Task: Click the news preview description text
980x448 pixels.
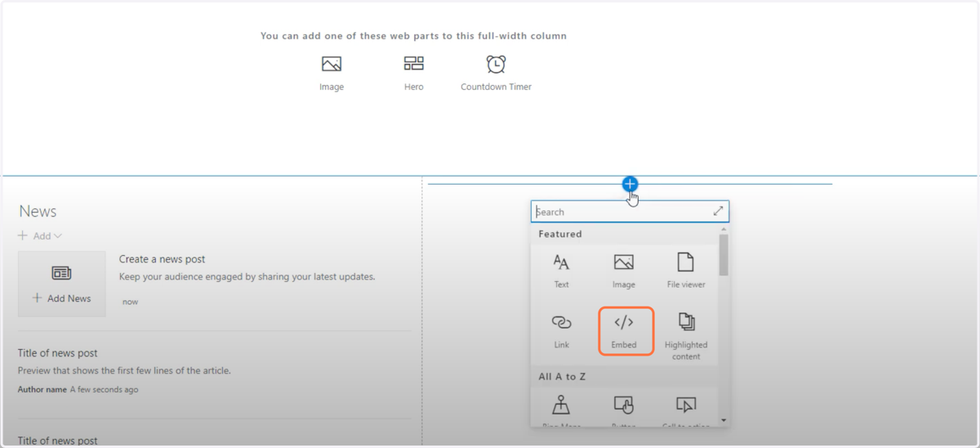Action: point(124,370)
